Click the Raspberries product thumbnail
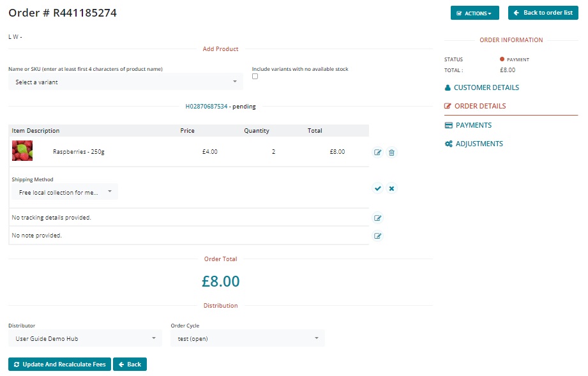Viewport: 588px width, 376px height. (22, 151)
